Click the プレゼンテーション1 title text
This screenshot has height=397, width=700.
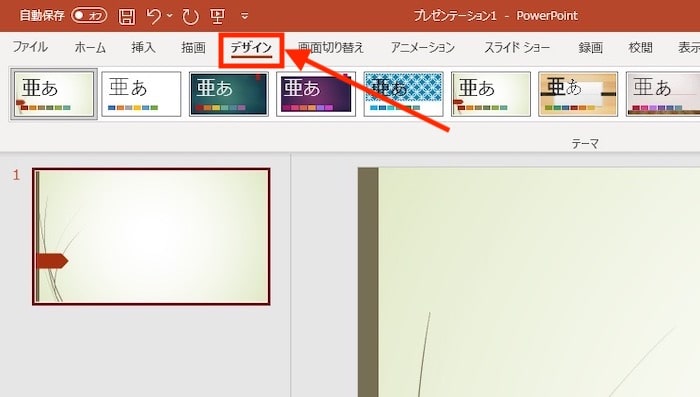455,16
